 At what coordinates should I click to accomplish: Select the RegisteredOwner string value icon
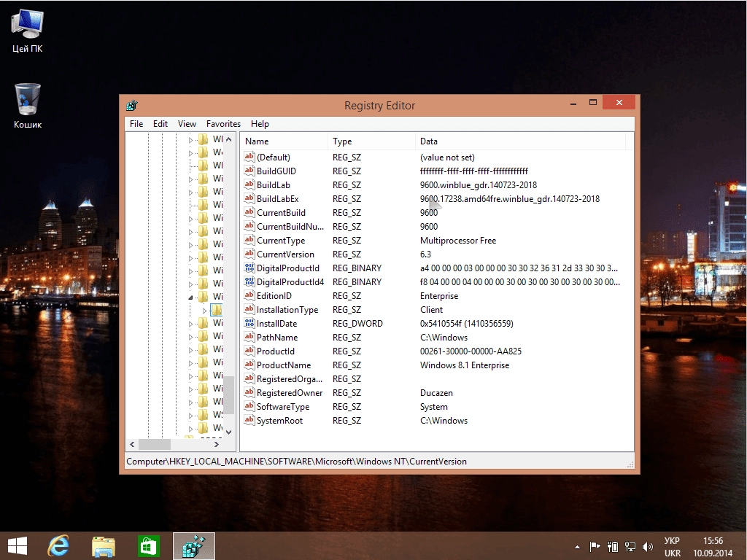click(249, 392)
